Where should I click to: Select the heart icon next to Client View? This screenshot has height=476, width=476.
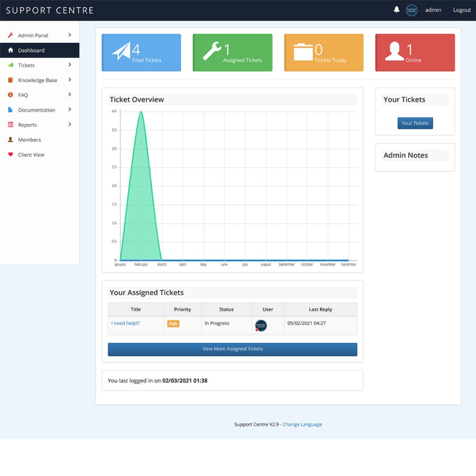pos(11,154)
